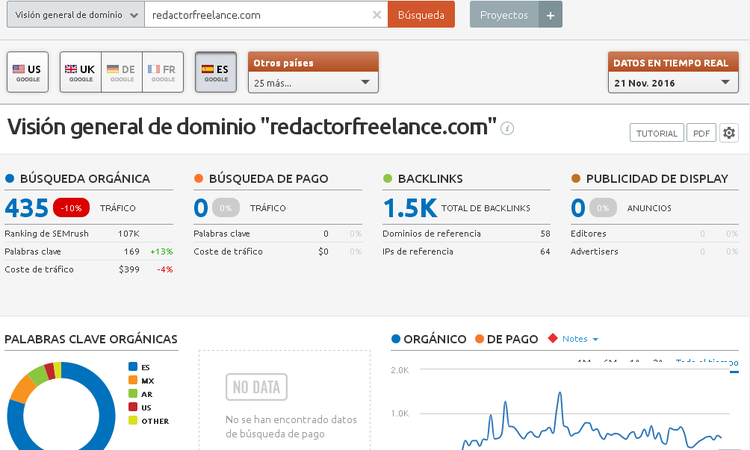This screenshot has width=750, height=450.
Task: Toggle ORGÁNICO series in traffic chart
Action: (429, 339)
